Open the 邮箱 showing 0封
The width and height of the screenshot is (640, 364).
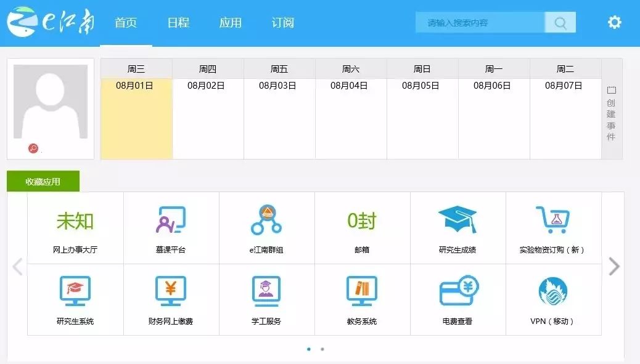click(362, 227)
